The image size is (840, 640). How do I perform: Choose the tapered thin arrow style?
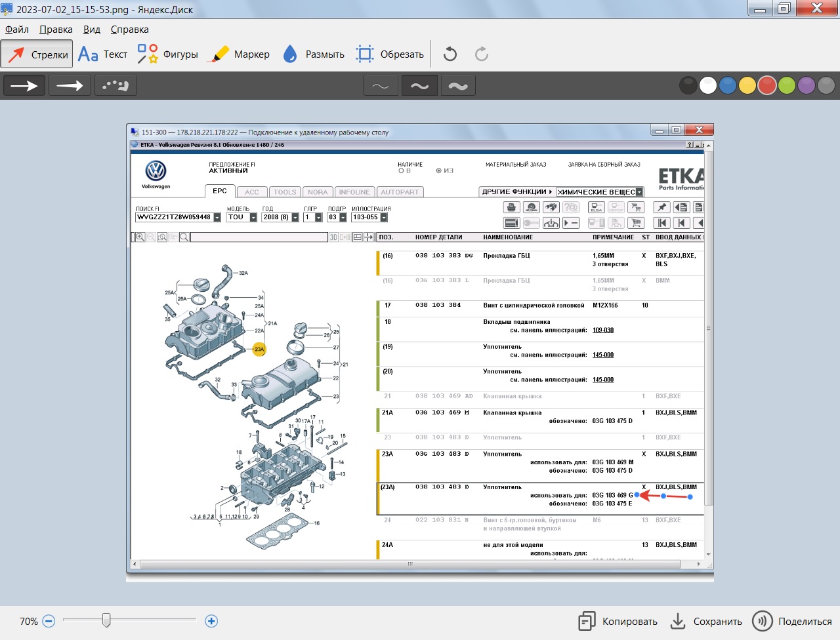tap(70, 85)
